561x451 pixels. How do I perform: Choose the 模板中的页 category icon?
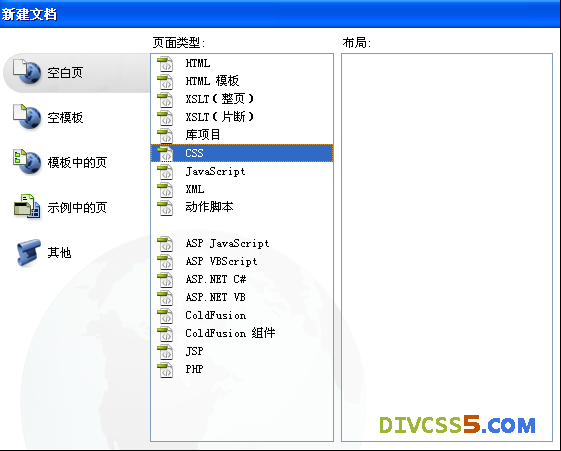[27, 162]
